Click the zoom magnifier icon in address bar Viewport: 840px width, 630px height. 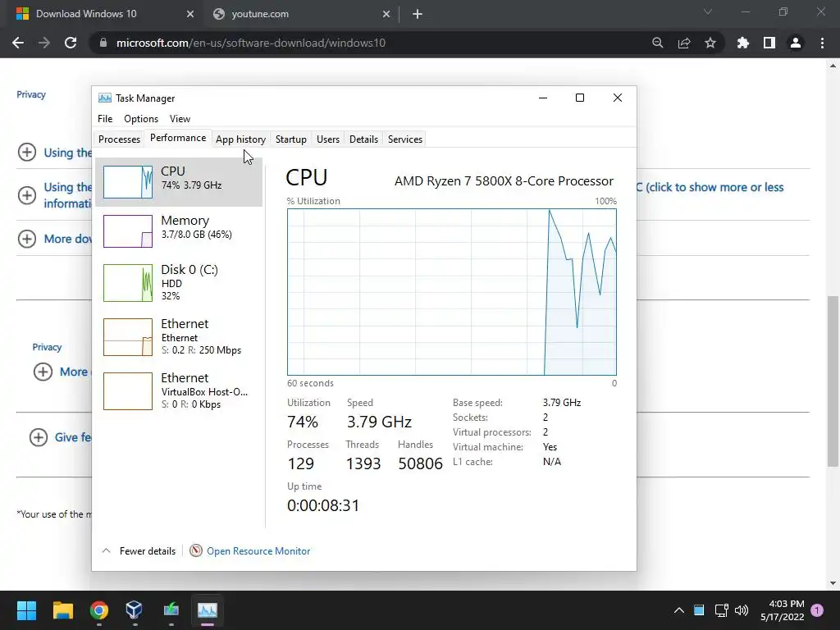(658, 43)
